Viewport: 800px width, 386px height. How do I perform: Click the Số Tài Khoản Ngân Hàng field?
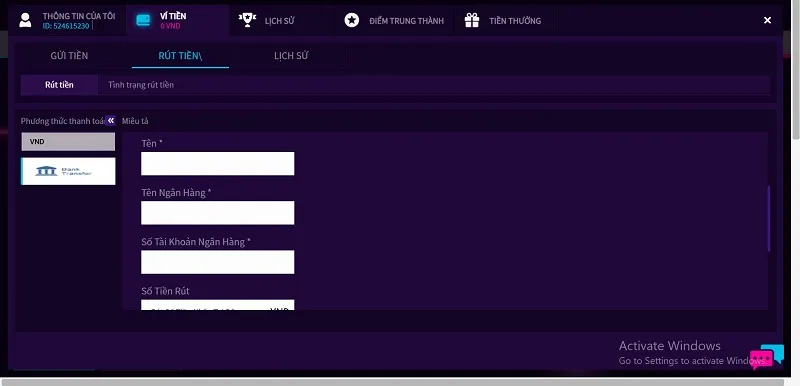point(217,262)
